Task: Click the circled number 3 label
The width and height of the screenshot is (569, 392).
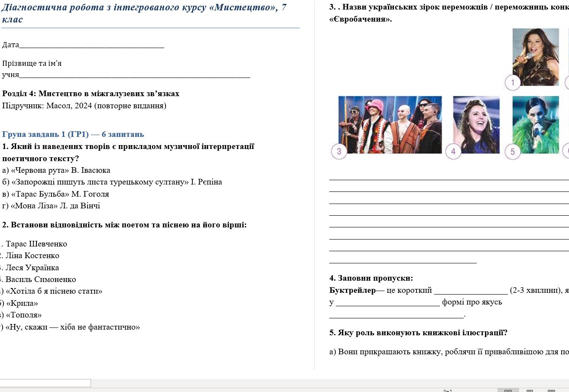Action: click(x=339, y=151)
